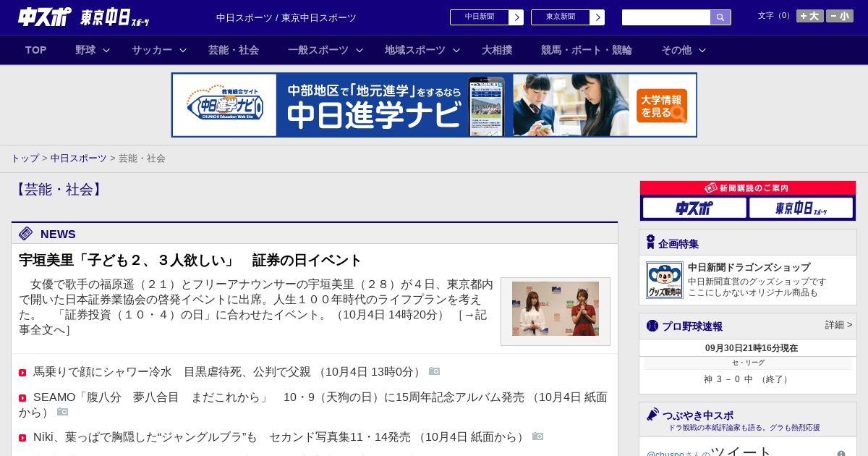Click Twitter widget info icon
The height and width of the screenshot is (456, 868).
click(x=841, y=454)
